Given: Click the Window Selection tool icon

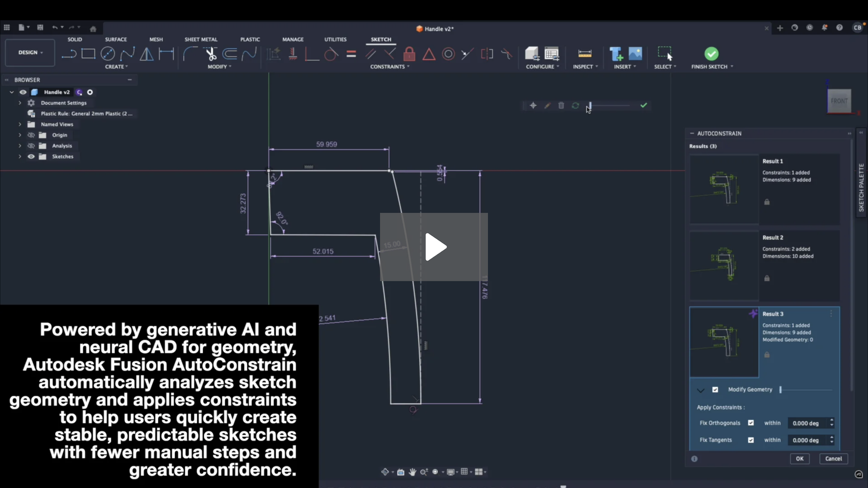Looking at the screenshot, I should tap(665, 53).
